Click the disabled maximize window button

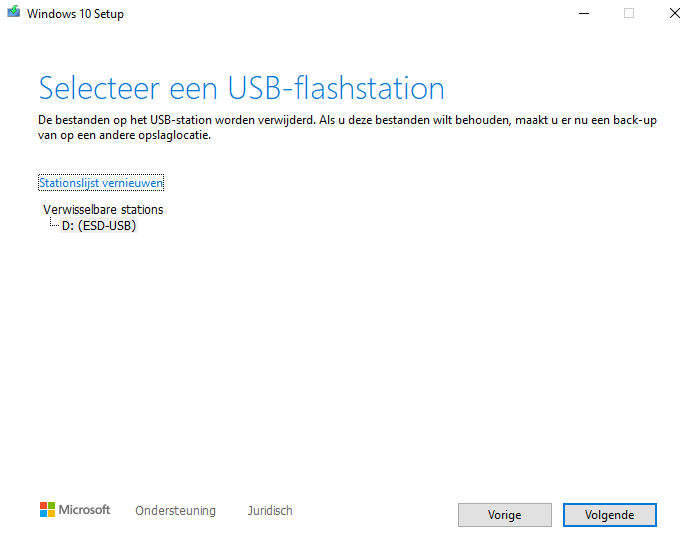pos(629,13)
